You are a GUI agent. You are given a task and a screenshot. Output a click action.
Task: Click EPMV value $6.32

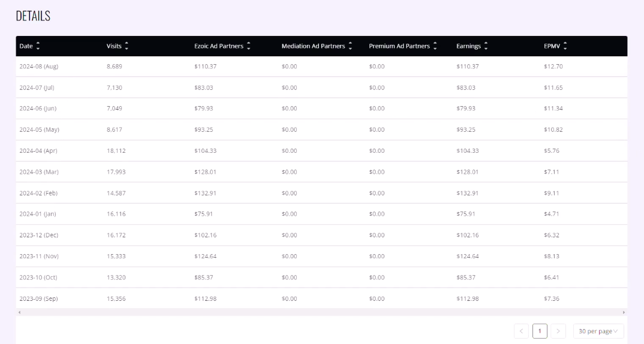point(552,235)
